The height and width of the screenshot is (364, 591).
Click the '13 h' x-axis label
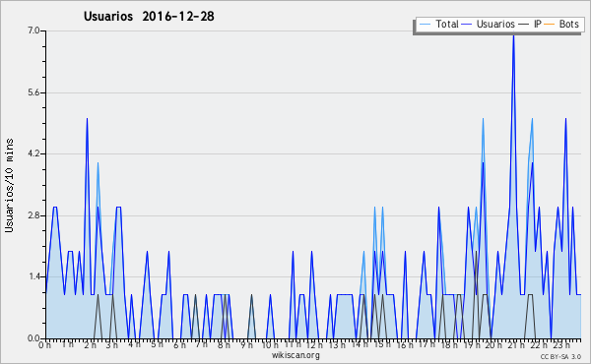point(337,345)
